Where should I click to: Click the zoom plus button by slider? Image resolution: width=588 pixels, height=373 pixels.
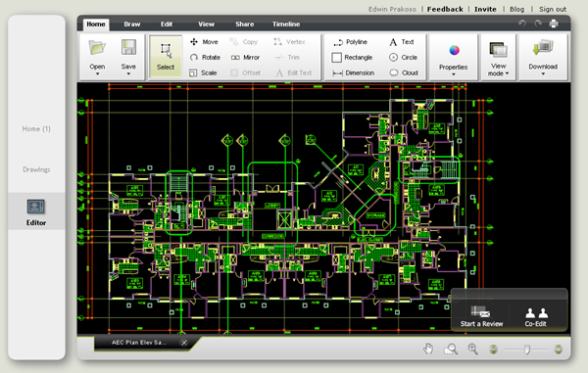(558, 350)
